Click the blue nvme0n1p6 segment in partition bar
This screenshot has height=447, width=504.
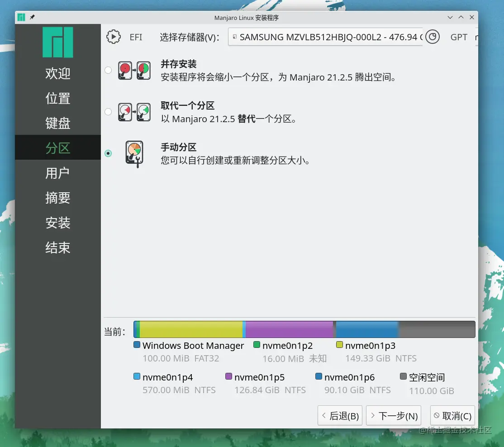pos(367,329)
